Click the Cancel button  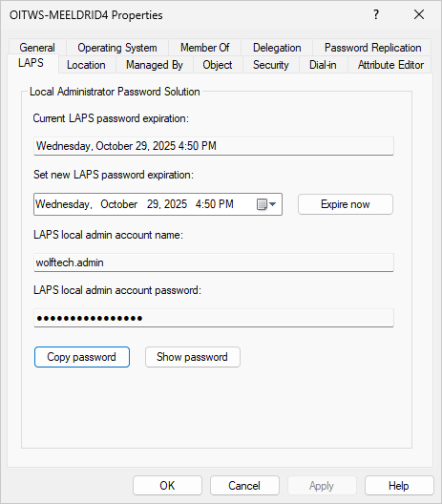[x=244, y=485]
